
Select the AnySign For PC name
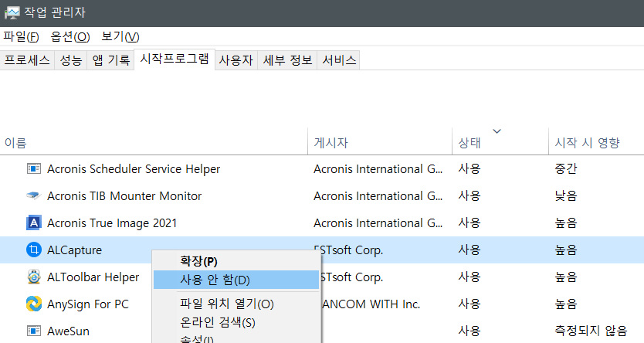tap(88, 304)
